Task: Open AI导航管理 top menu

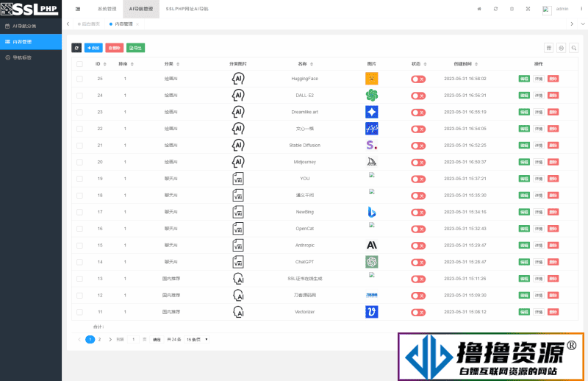Action: pyautogui.click(x=141, y=9)
